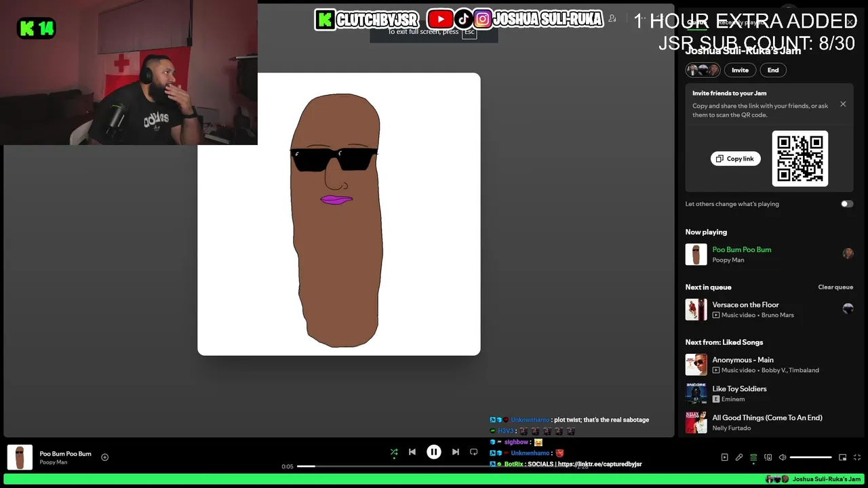Select Poo Bum Poo Bum in Now playing
Image resolution: width=868 pixels, height=488 pixels.
click(742, 249)
